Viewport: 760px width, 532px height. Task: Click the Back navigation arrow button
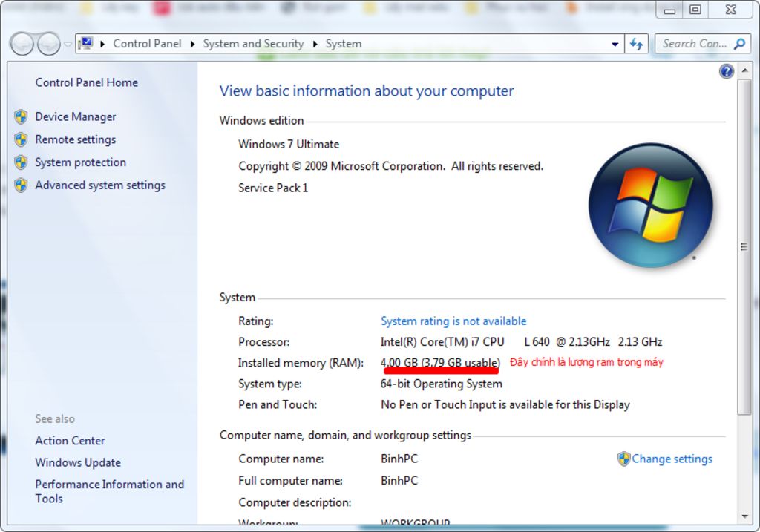point(22,44)
